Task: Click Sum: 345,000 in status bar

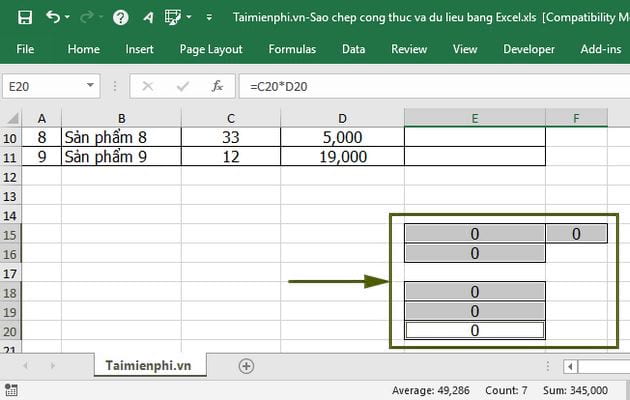Action: click(575, 390)
